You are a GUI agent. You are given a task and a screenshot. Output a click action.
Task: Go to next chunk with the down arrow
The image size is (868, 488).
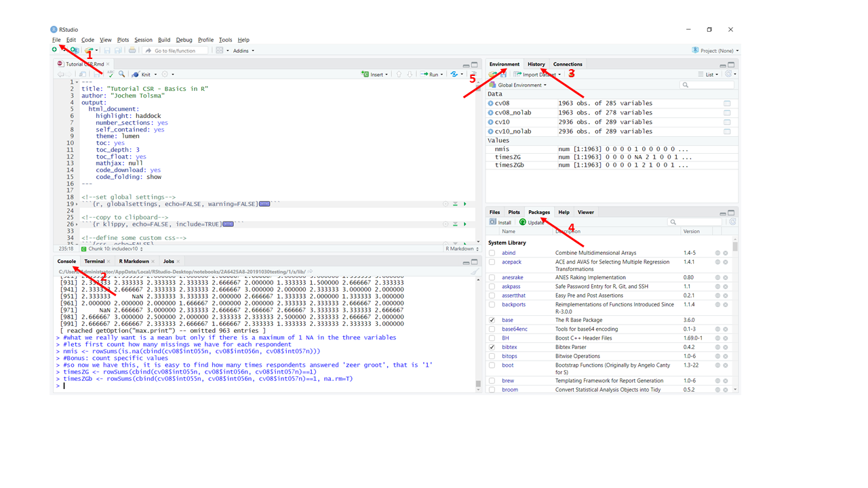pos(410,75)
